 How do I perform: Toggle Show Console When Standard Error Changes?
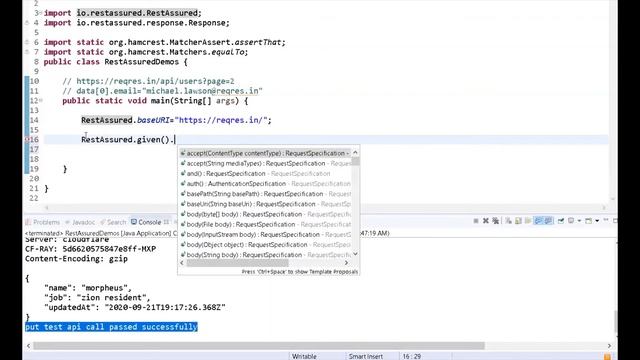pos(549,221)
